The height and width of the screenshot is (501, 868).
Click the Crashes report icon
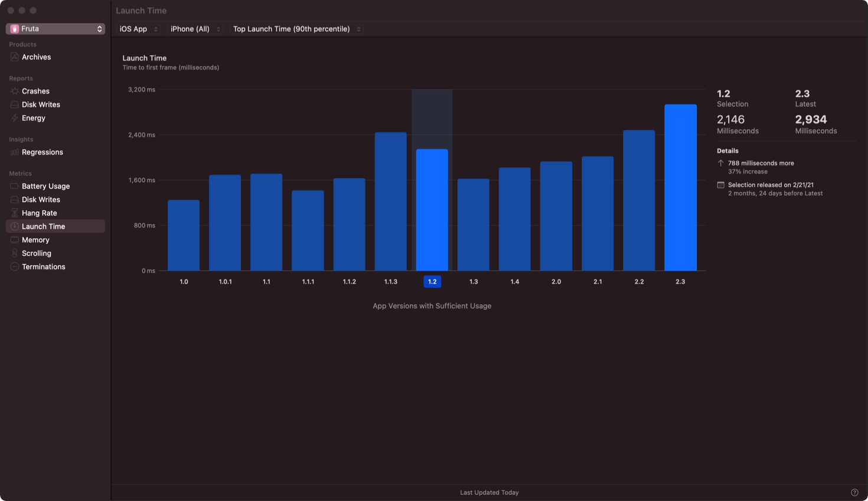(x=14, y=91)
